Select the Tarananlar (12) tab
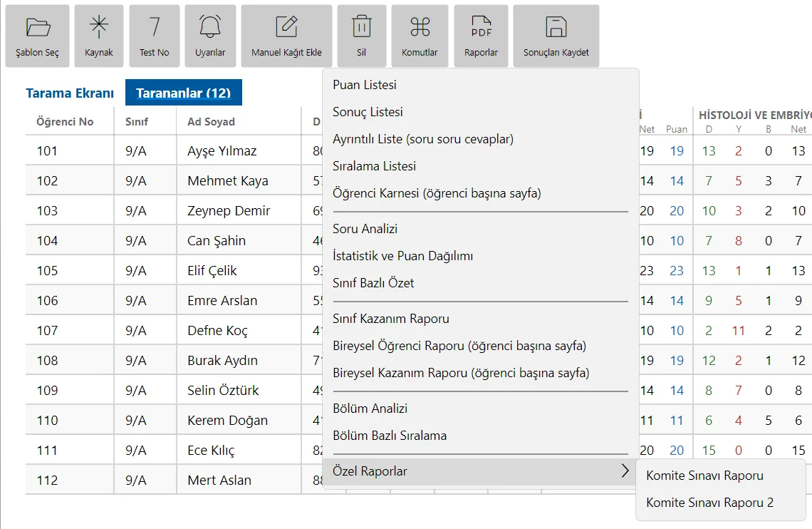Viewport: 812px width, 529px height. 184,93
